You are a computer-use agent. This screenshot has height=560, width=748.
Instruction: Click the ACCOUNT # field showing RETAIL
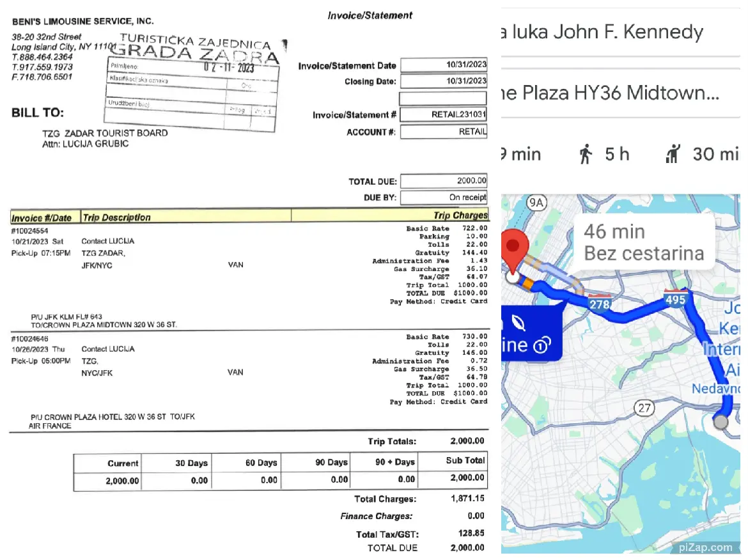(443, 132)
